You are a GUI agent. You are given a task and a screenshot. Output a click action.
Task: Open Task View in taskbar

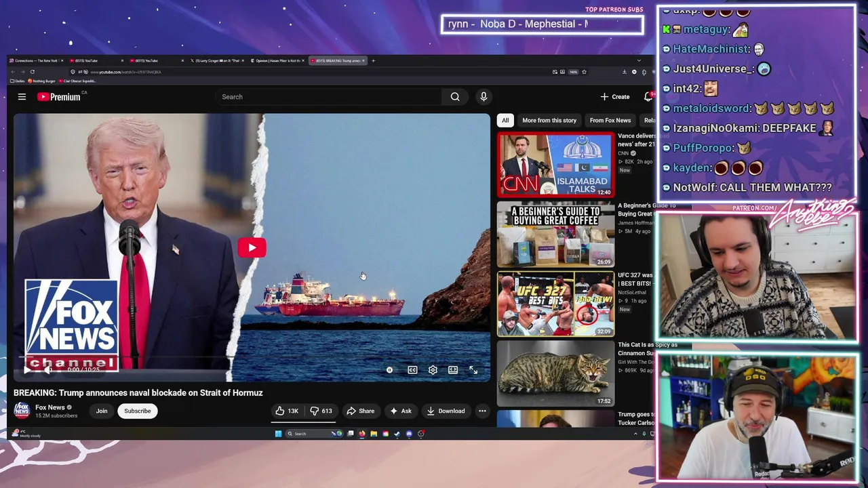click(x=351, y=434)
